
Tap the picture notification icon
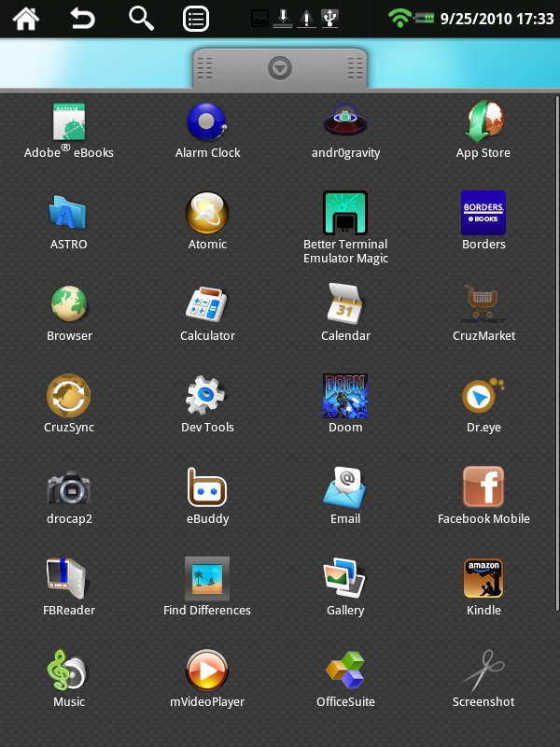click(260, 19)
